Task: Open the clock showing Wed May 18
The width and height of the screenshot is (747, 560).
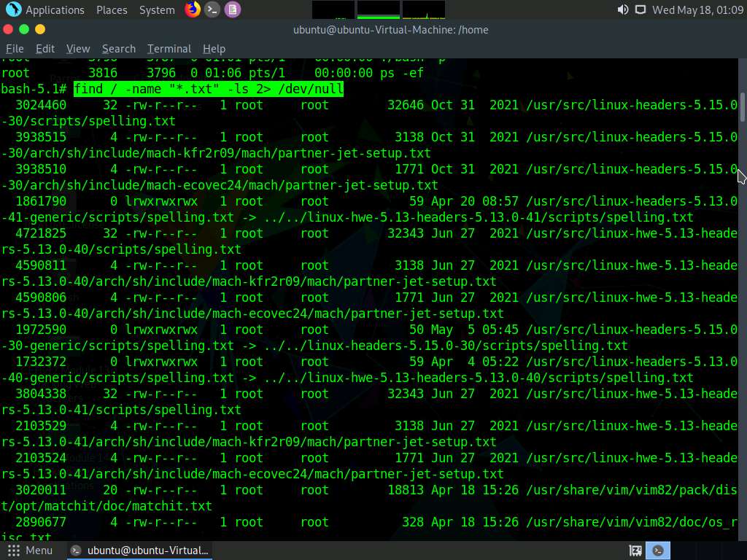Action: pyautogui.click(x=697, y=10)
